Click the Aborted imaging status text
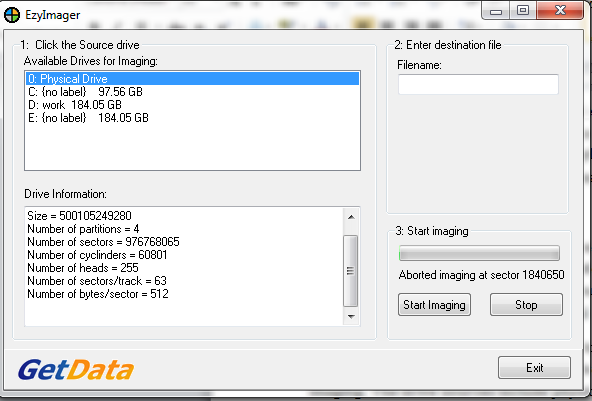 pos(481,275)
